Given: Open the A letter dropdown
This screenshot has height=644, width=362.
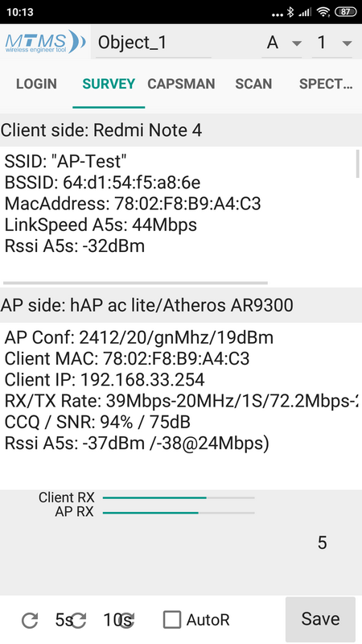Looking at the screenshot, I should point(282,43).
